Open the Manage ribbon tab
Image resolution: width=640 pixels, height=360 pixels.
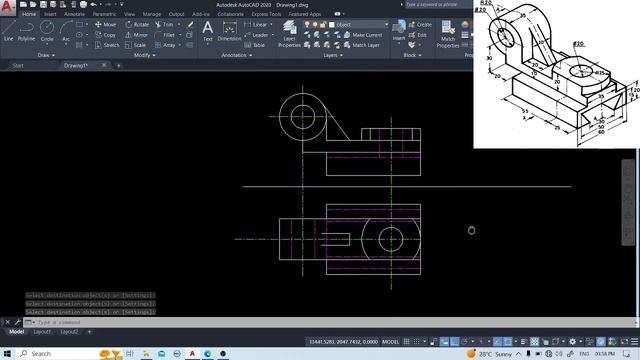pos(152,14)
